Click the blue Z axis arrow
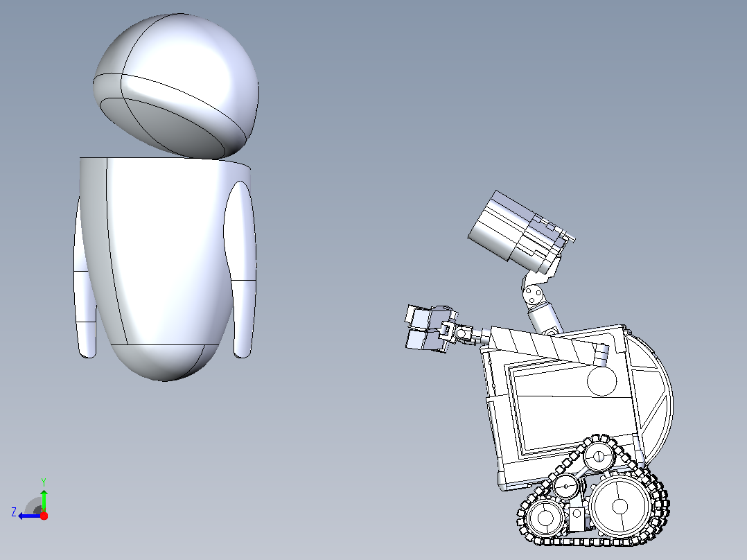The height and width of the screenshot is (560, 747). (x=29, y=516)
